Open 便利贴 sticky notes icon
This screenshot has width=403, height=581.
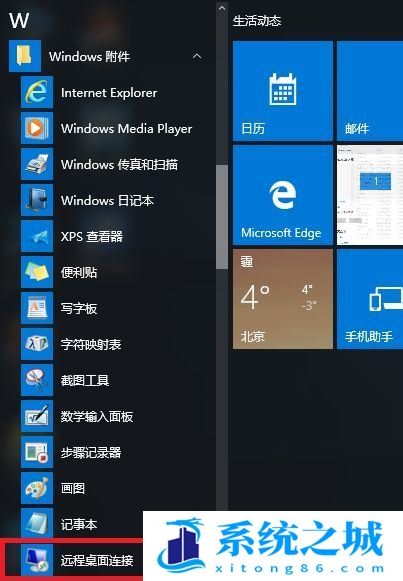[37, 272]
